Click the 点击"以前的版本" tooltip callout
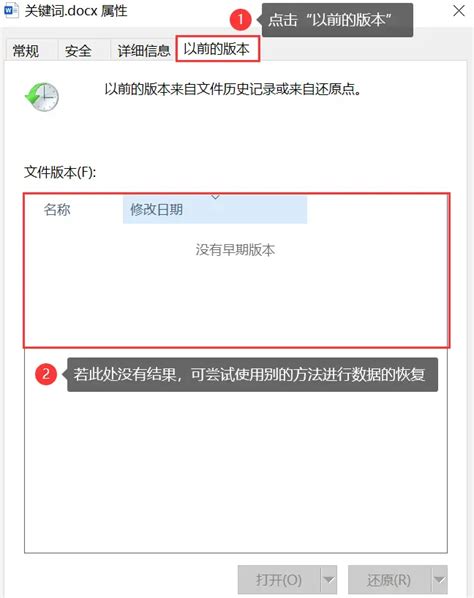The width and height of the screenshot is (474, 598). pos(336,20)
